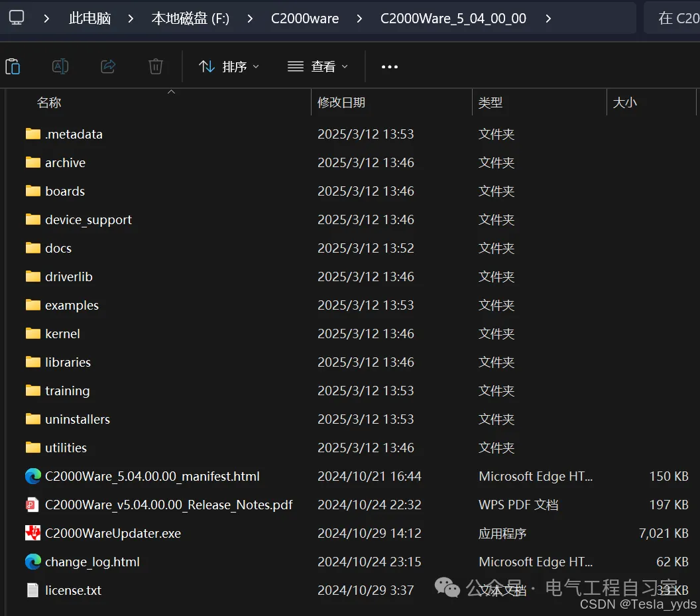The width and height of the screenshot is (700, 616).
Task: Select file name C2000Ware_v5.04.00.00_Release_Notes.pdf
Action: (x=169, y=505)
